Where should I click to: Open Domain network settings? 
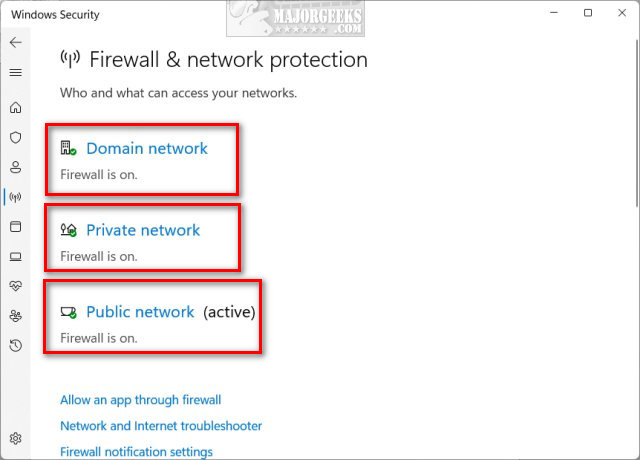[x=146, y=149]
